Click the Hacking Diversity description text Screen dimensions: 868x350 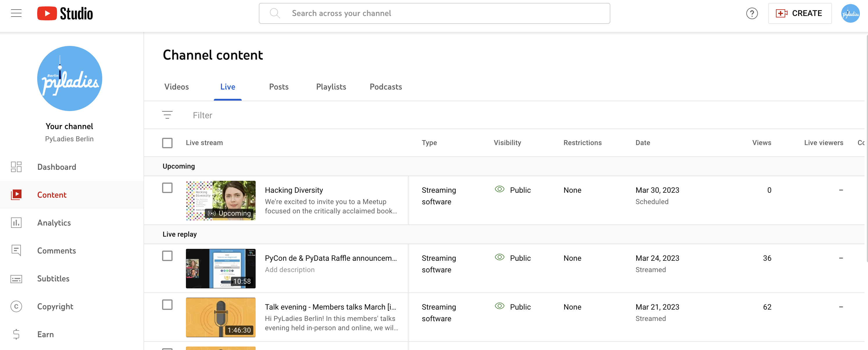(331, 206)
